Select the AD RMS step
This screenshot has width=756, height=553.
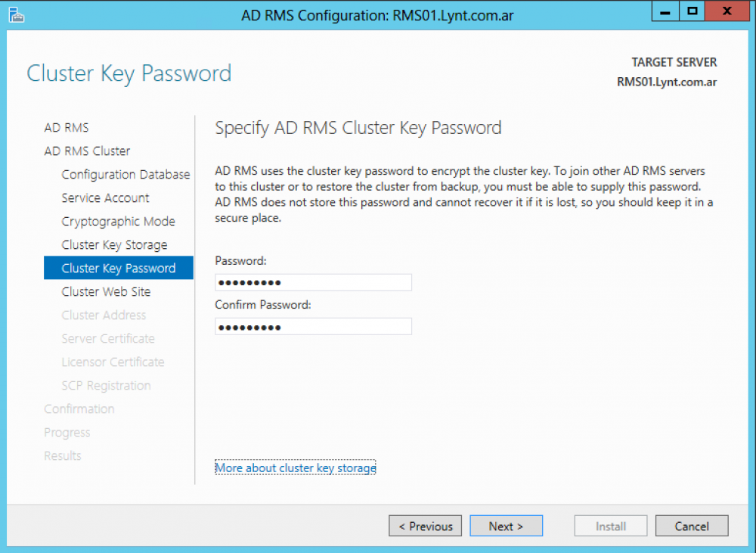(67, 127)
